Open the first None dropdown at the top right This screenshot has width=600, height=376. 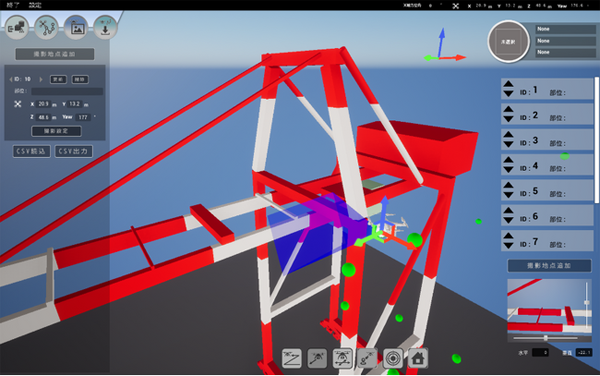click(x=565, y=29)
